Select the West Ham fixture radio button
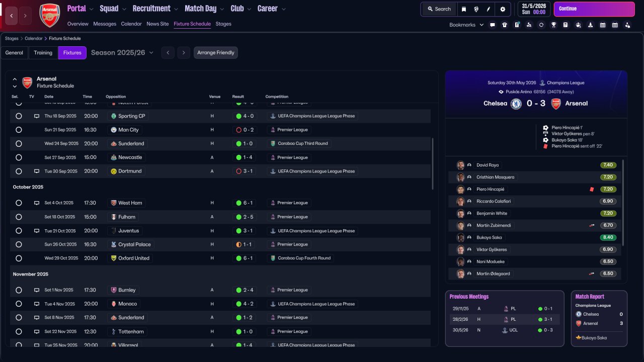 pyautogui.click(x=19, y=203)
